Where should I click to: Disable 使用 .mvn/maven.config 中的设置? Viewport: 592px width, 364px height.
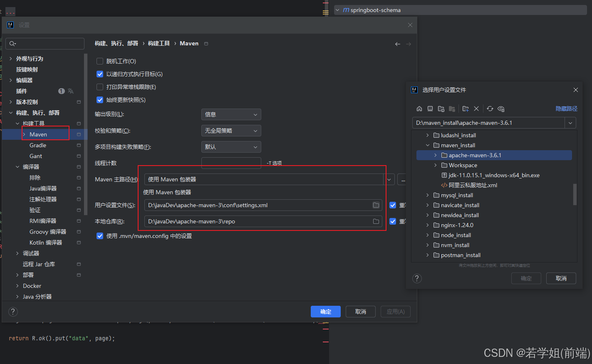99,235
